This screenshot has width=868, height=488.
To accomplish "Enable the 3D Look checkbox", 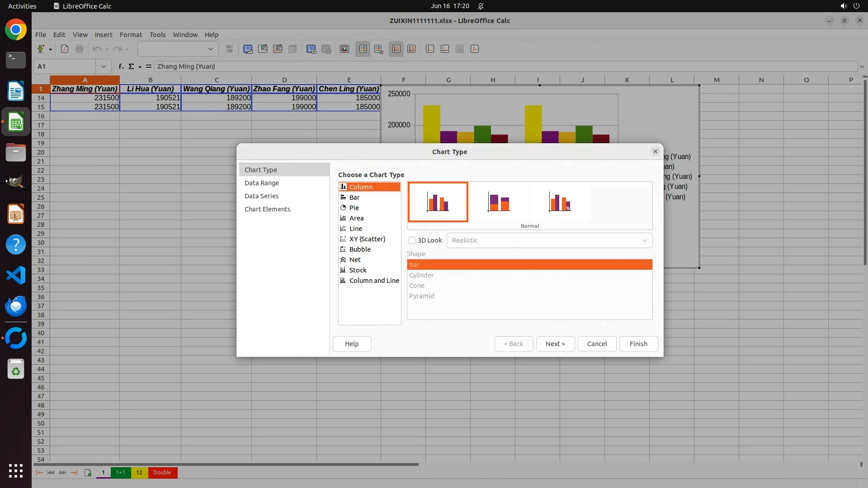I will tap(412, 240).
